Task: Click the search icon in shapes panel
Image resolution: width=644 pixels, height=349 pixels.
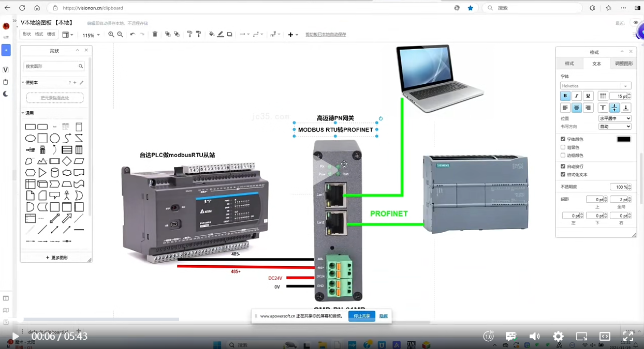Action: click(x=81, y=66)
